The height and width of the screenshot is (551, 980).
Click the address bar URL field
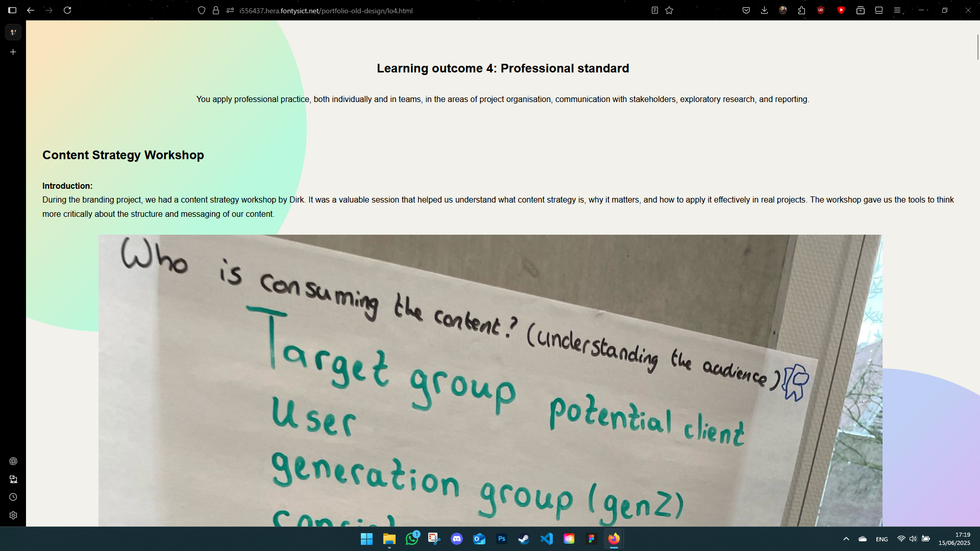[327, 10]
